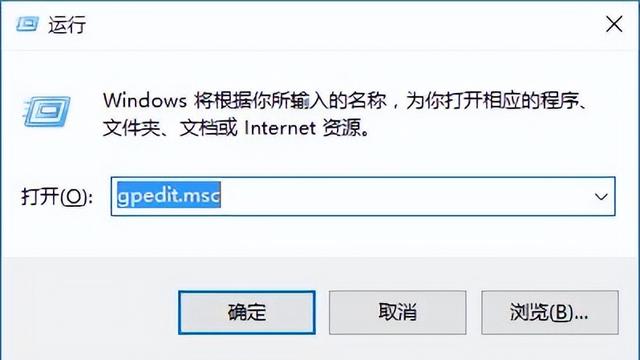Click the word Windows in the description
The height and width of the screenshot is (360, 640).
click(x=145, y=100)
